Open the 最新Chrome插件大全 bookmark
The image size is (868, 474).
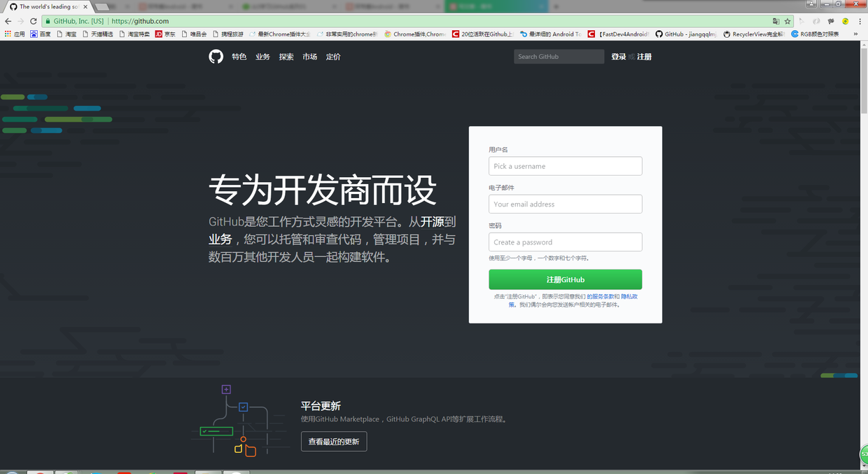pyautogui.click(x=279, y=34)
